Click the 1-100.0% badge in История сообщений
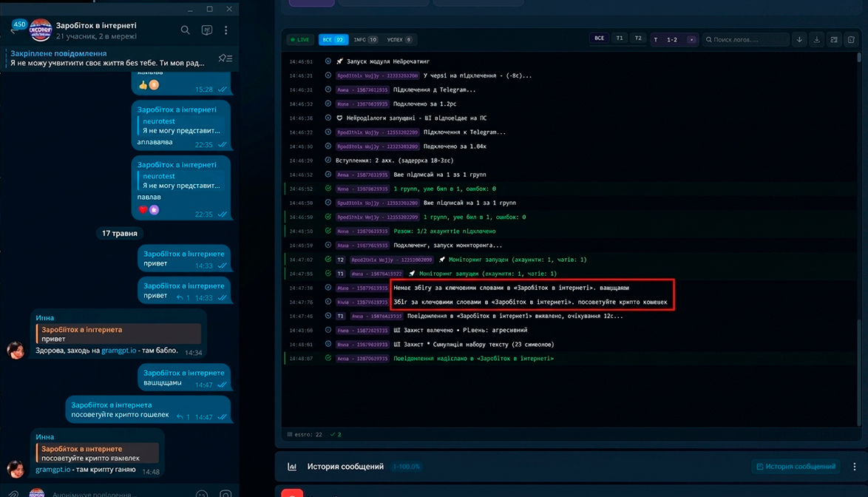868x497 pixels. [x=407, y=467]
